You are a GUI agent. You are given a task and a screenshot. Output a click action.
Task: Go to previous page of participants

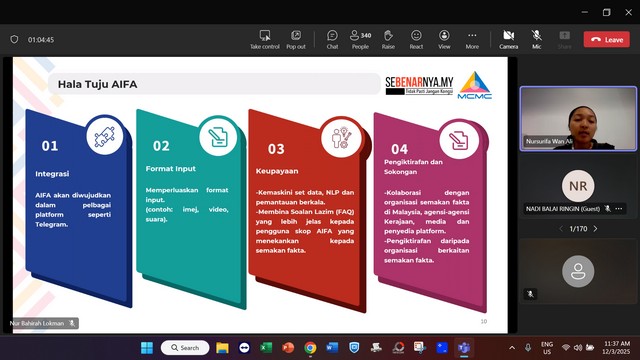[561, 229]
